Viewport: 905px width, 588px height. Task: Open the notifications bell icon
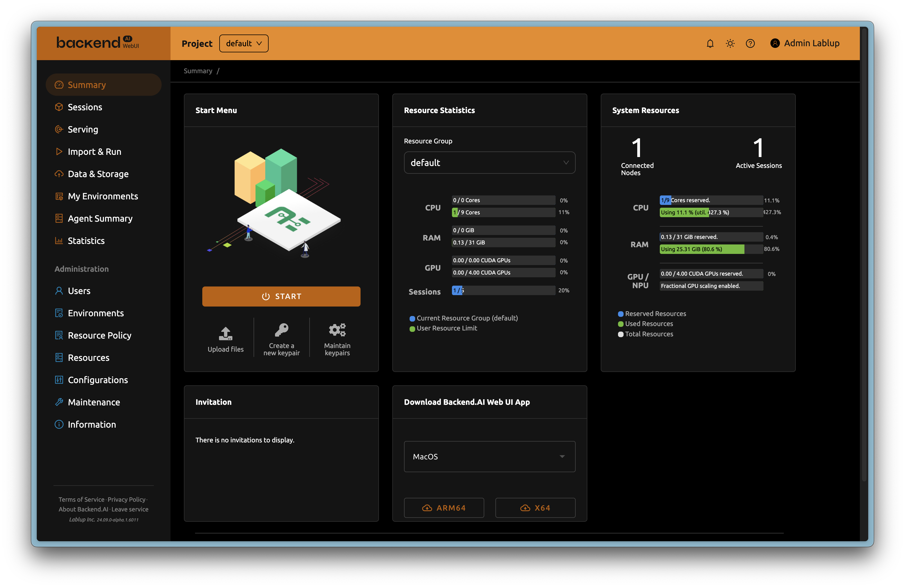click(x=710, y=43)
